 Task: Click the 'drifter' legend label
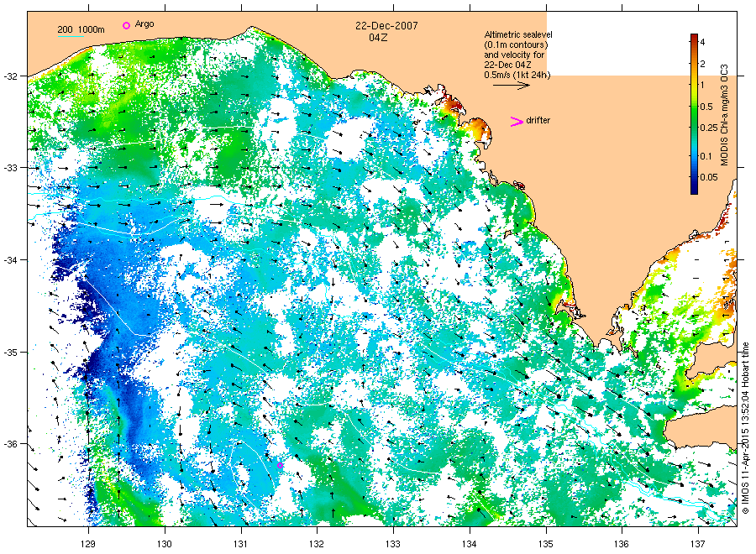click(538, 120)
